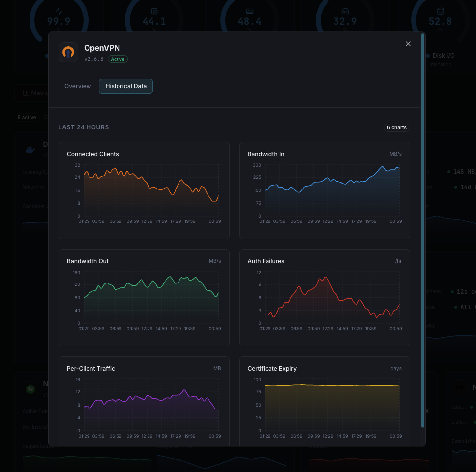The width and height of the screenshot is (476, 472).
Task: Click the OpenVPN logo icon
Action: pyautogui.click(x=68, y=52)
